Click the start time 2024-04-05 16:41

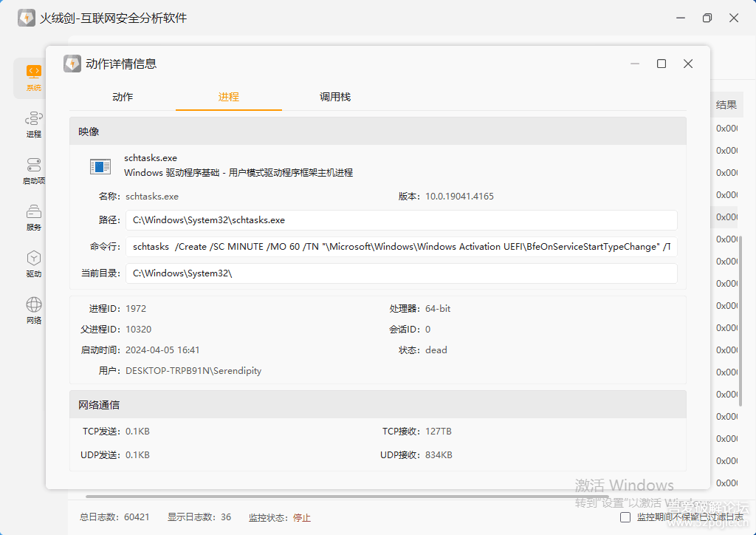tap(162, 350)
